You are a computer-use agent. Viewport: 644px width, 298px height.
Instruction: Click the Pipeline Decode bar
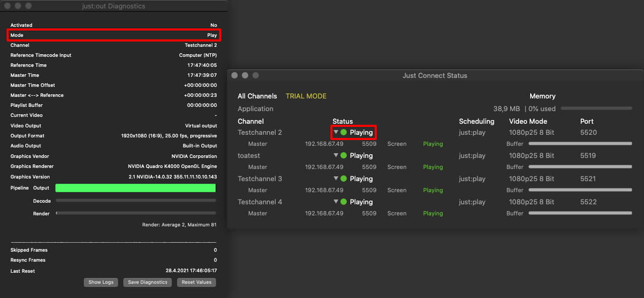[135, 201]
